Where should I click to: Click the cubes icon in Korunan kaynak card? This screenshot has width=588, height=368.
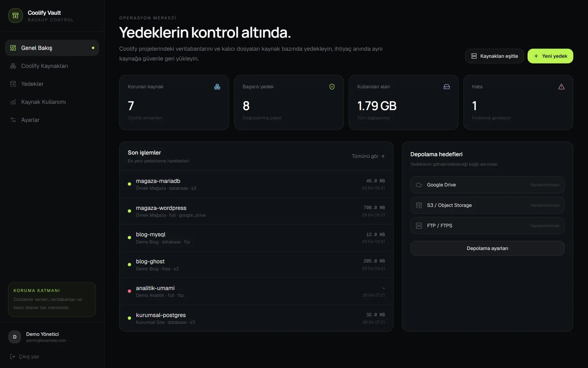217,87
